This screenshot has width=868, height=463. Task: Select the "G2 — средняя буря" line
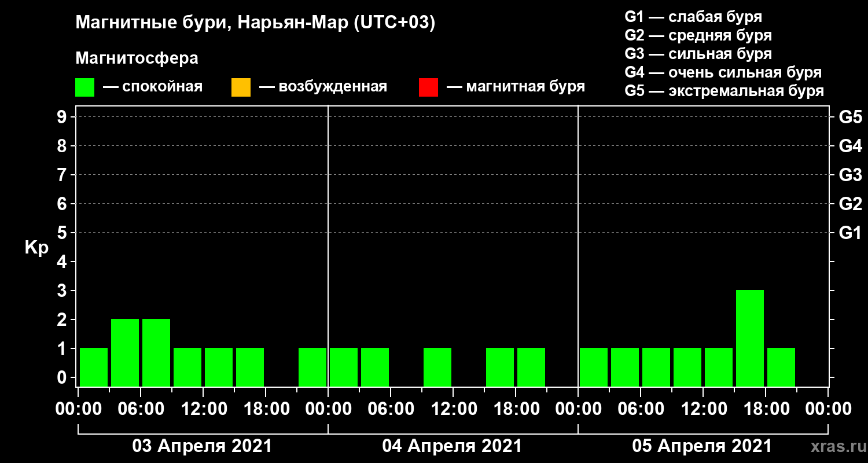tap(698, 35)
